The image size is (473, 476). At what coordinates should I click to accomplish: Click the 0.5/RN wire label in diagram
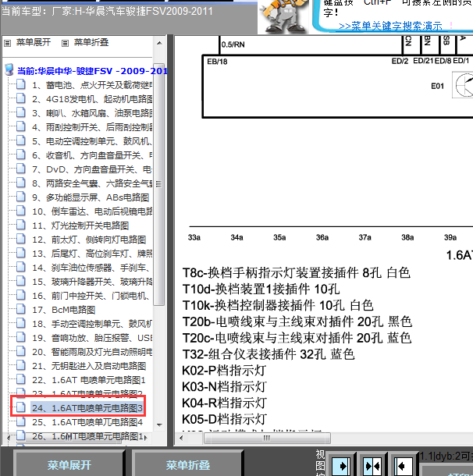pos(233,44)
